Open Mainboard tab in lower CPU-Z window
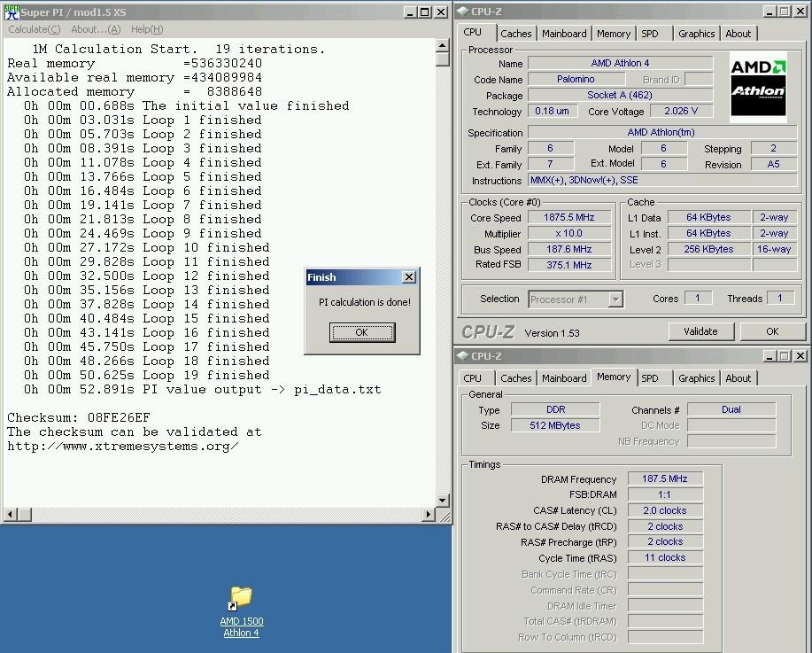This screenshot has width=812, height=653. [564, 378]
